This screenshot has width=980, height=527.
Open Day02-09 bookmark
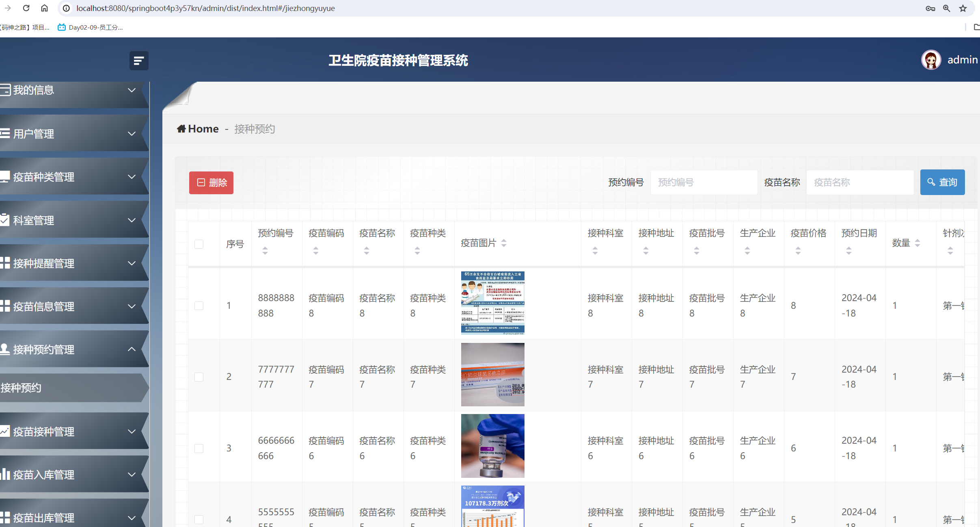coord(90,27)
